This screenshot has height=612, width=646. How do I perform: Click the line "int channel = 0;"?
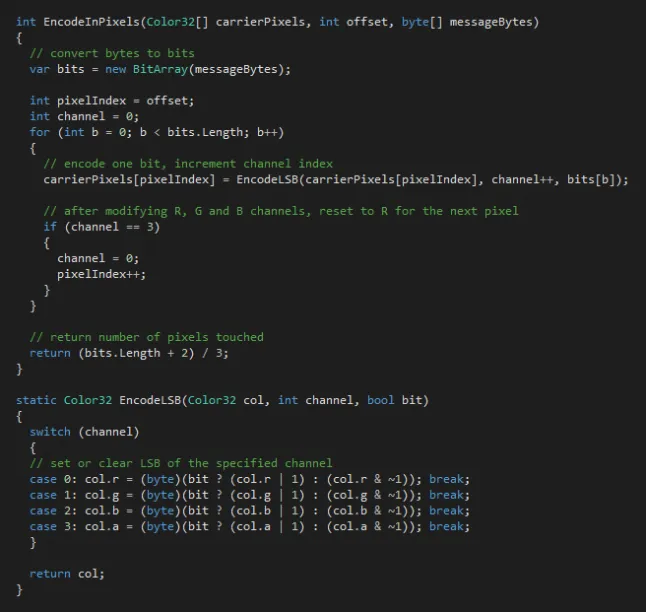pyautogui.click(x=84, y=117)
